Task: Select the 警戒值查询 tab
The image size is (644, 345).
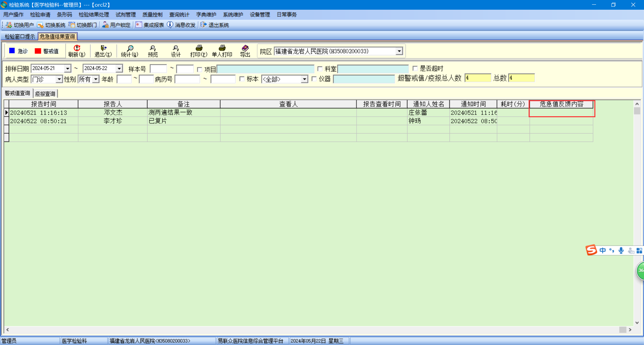Action: pyautogui.click(x=17, y=93)
